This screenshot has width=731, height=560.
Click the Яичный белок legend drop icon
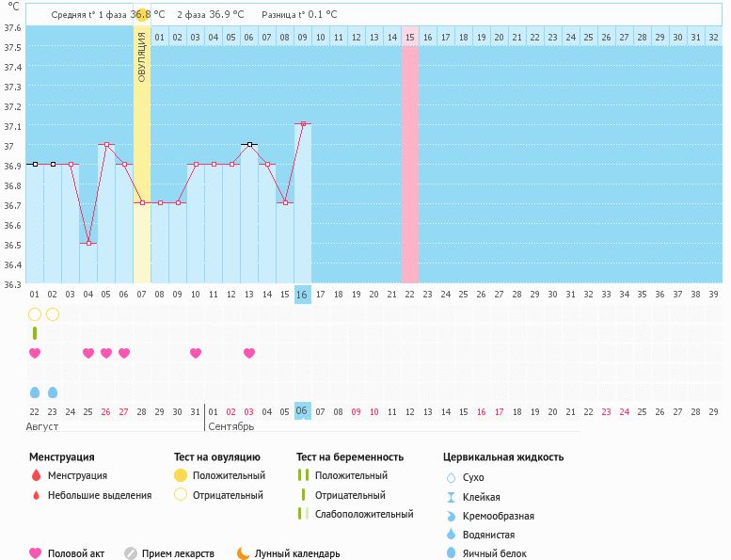[x=451, y=553]
